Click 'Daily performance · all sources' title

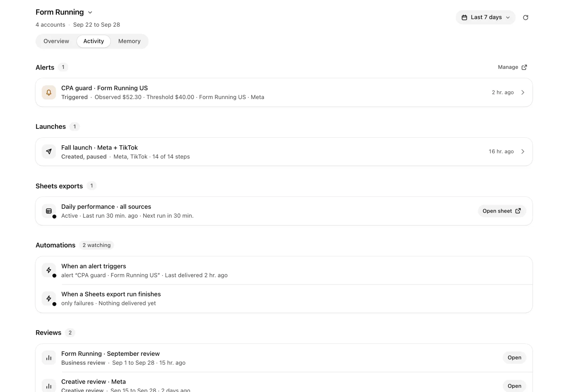point(106,207)
